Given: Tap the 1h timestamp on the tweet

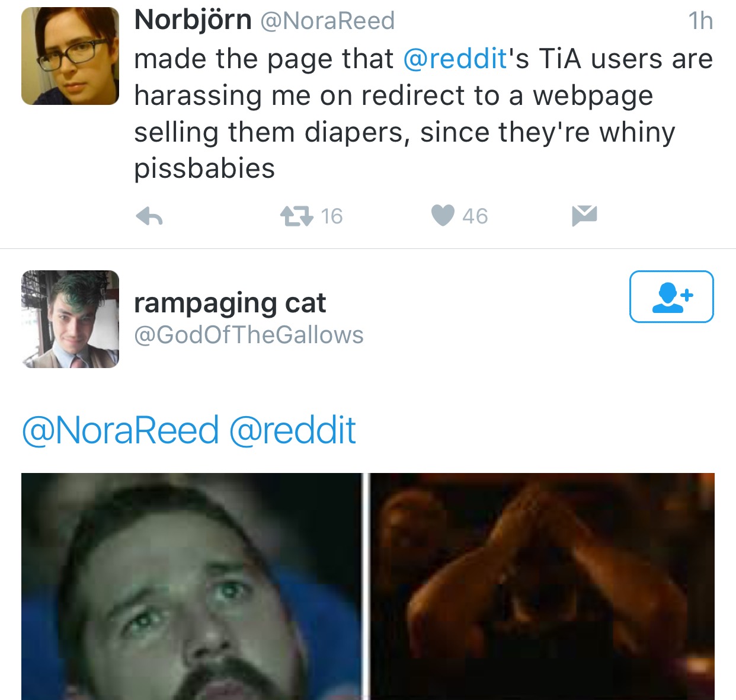Looking at the screenshot, I should pos(700,21).
